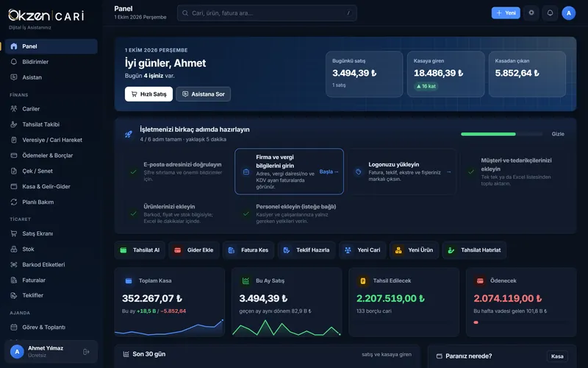Open the settings gear in the header
Image resolution: width=588 pixels, height=368 pixels.
pos(531,13)
